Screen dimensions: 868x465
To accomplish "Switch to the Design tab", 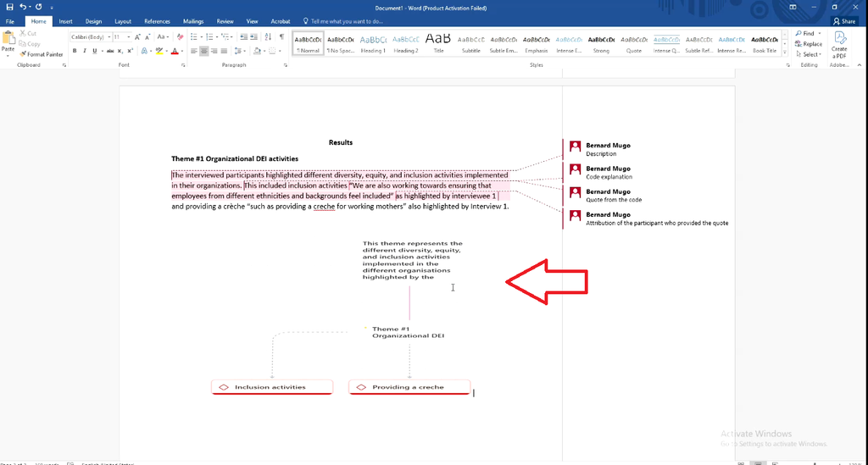I will point(93,21).
